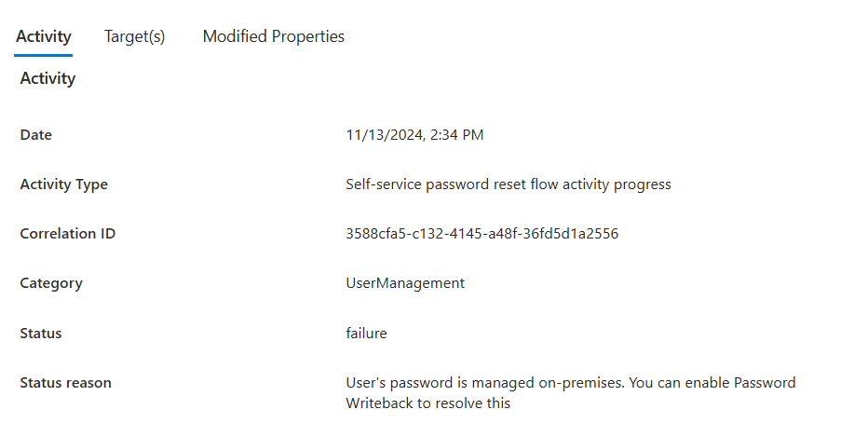This screenshot has width=868, height=437.
Task: Open the Modified Properties tab
Action: tap(274, 36)
